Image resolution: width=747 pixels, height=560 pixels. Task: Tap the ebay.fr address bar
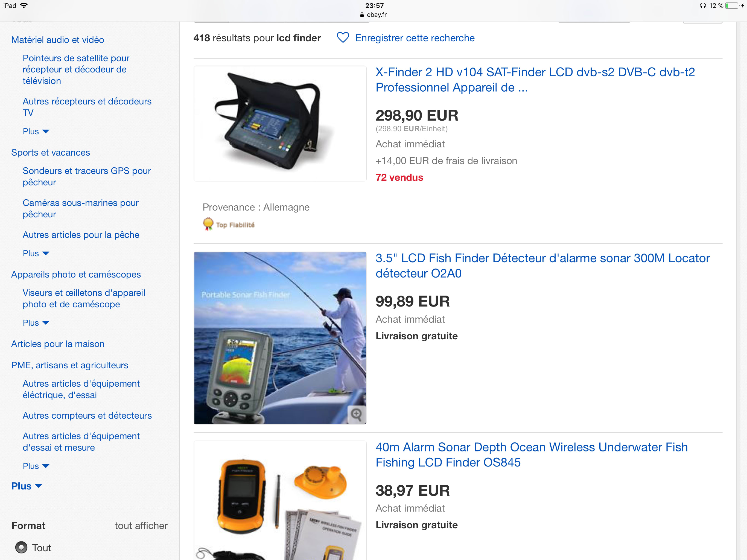click(373, 15)
